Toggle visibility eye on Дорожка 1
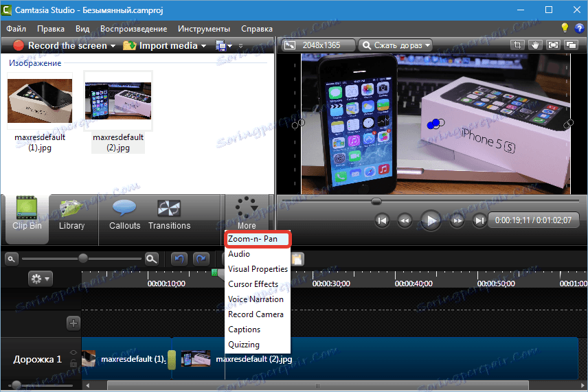This screenshot has width=588, height=392. tap(73, 352)
